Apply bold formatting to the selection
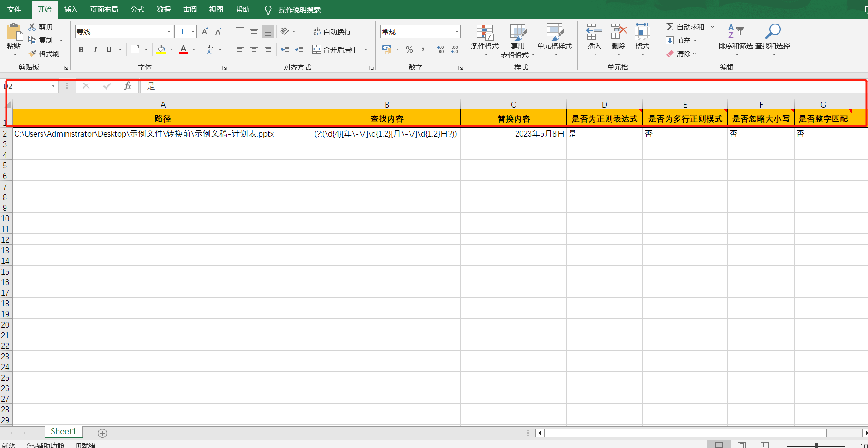The width and height of the screenshot is (868, 448). coord(81,49)
